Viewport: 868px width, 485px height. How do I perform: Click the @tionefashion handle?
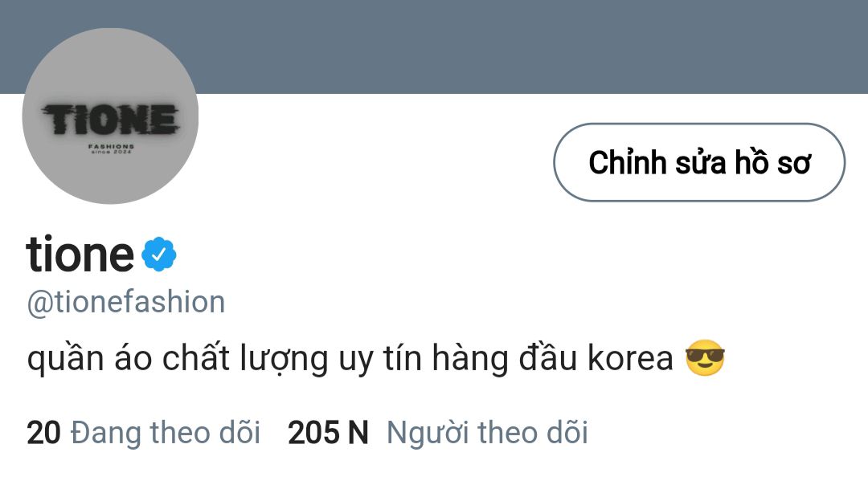click(126, 302)
